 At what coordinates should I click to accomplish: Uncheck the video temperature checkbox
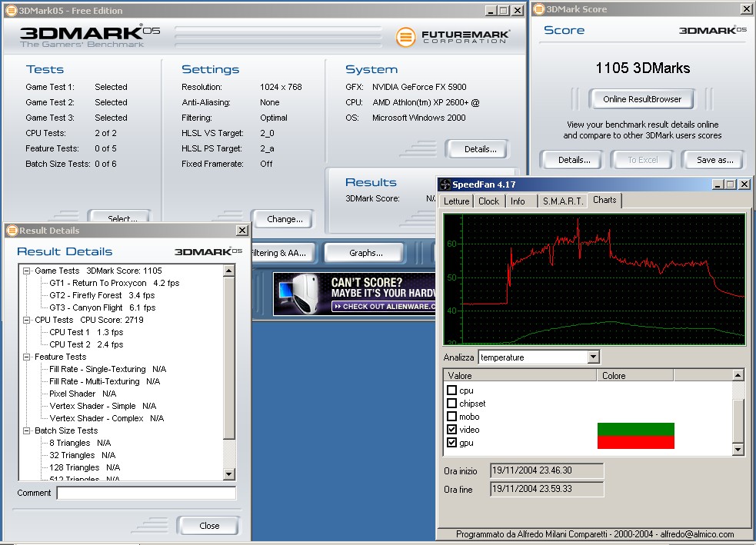pyautogui.click(x=451, y=430)
